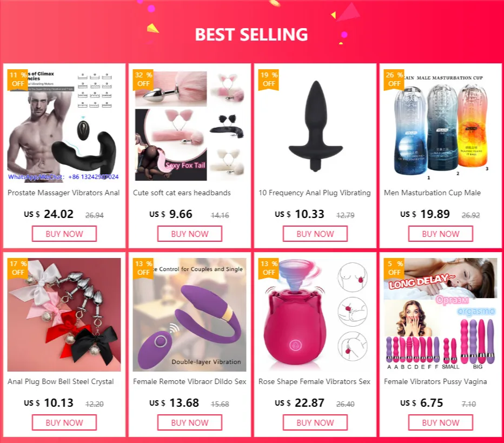The width and height of the screenshot is (504, 443).
Task: Open the Cute soft cat ears headbands title
Action: pos(182,193)
